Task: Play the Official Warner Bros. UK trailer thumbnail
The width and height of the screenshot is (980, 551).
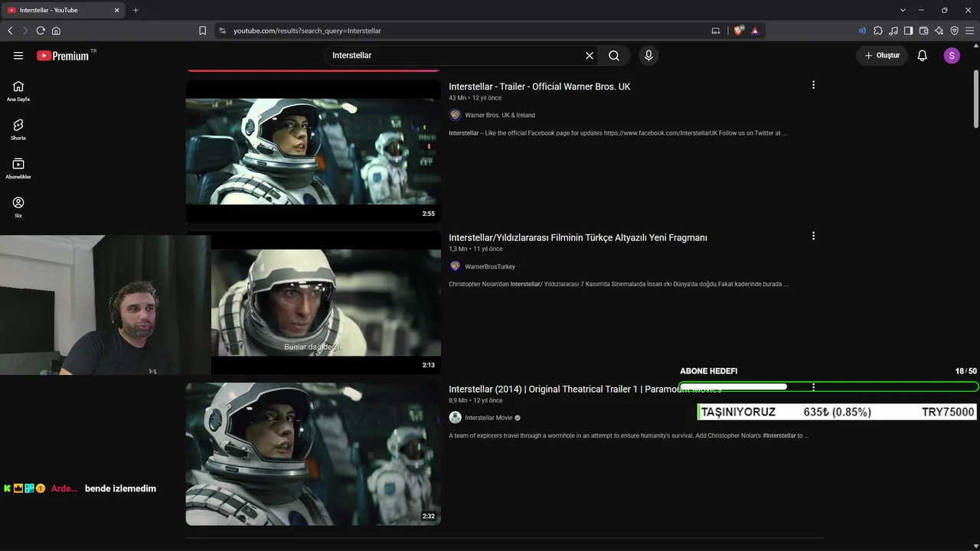Action: pyautogui.click(x=313, y=152)
